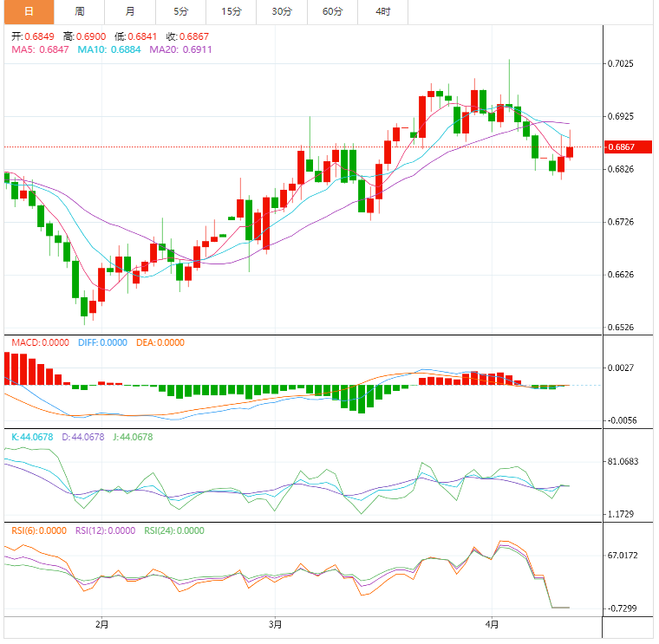Switch to the 月 monthly tab
Viewport: 659px width, 644px height.
(130, 11)
